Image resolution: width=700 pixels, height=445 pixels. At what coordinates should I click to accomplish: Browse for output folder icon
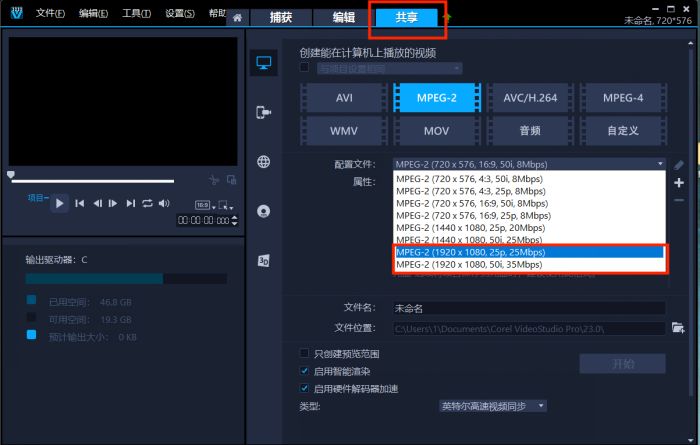pyautogui.click(x=678, y=328)
